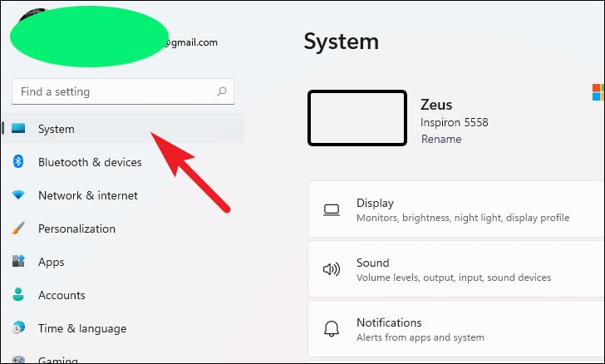Click the search magnifier icon
This screenshot has width=605, height=364.
click(222, 91)
